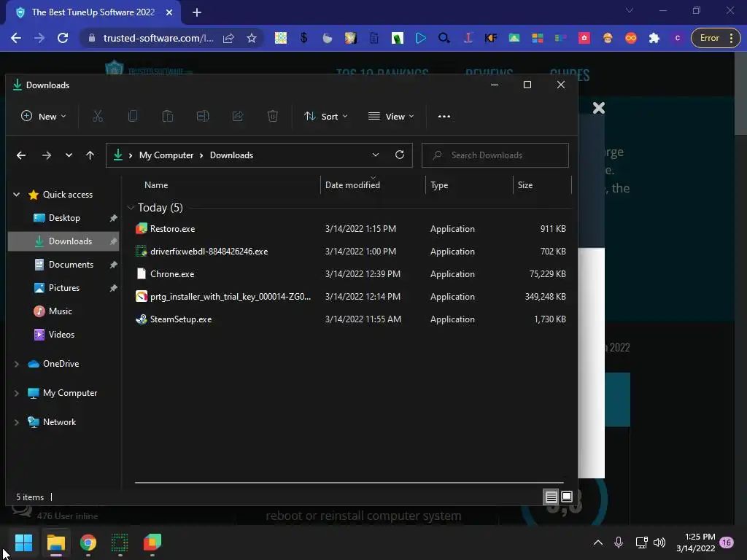This screenshot has height=560, width=747.
Task: Refresh the Downloads folder view
Action: (x=400, y=155)
